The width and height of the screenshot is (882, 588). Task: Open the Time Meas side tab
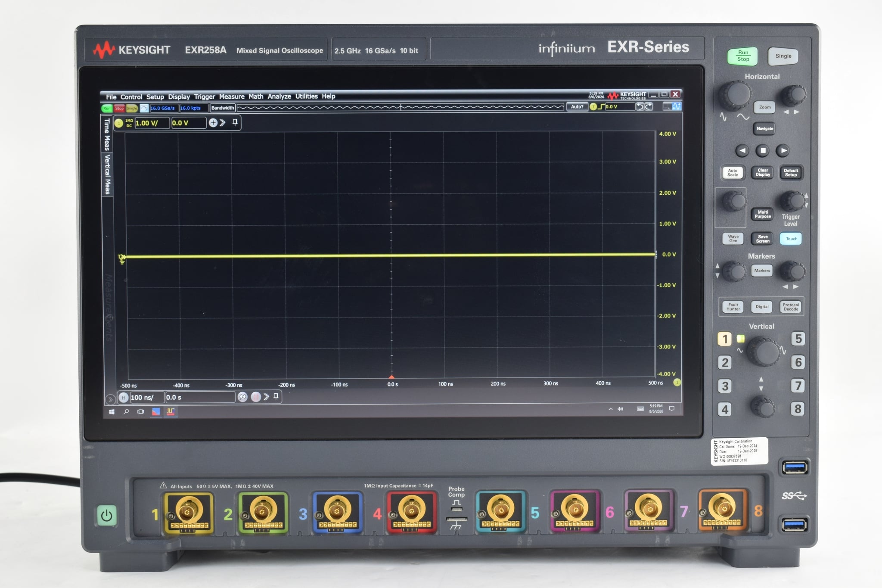click(x=107, y=134)
